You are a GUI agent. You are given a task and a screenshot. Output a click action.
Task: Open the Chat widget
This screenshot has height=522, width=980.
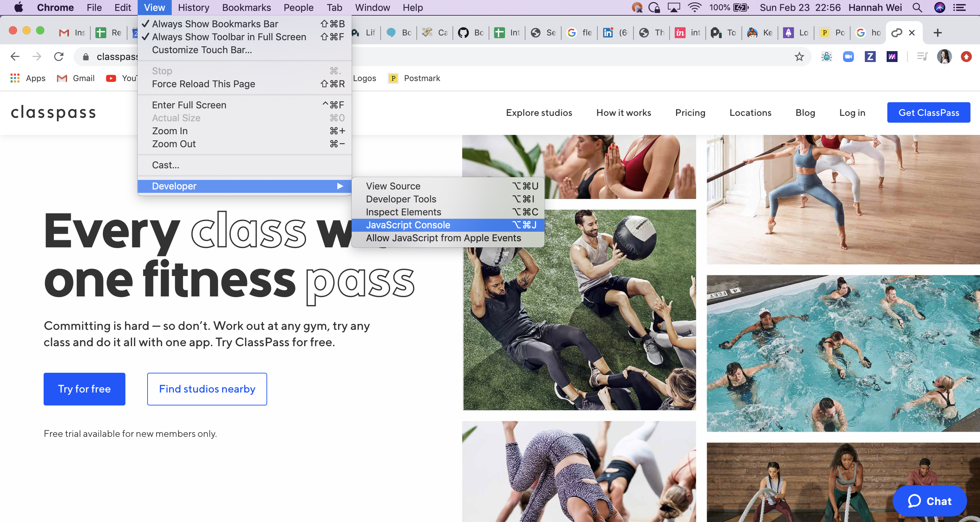(x=930, y=501)
